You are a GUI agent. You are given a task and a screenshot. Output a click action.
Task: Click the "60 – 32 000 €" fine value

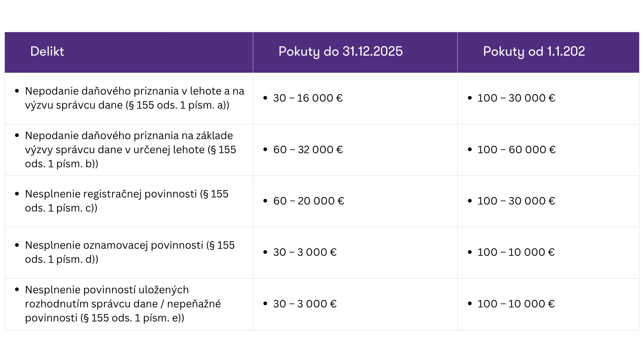pyautogui.click(x=308, y=150)
